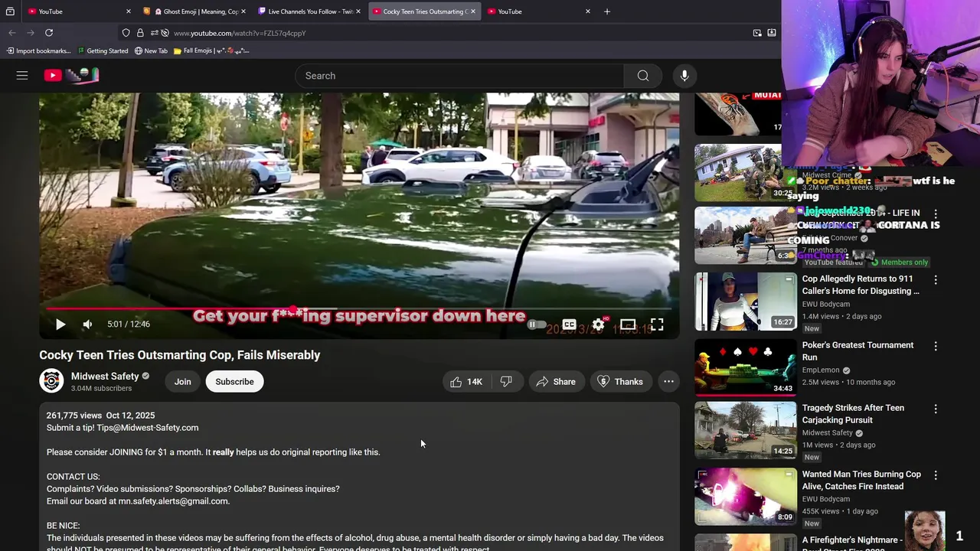This screenshot has height=551, width=980.
Task: Play the paused video
Action: 60,324
